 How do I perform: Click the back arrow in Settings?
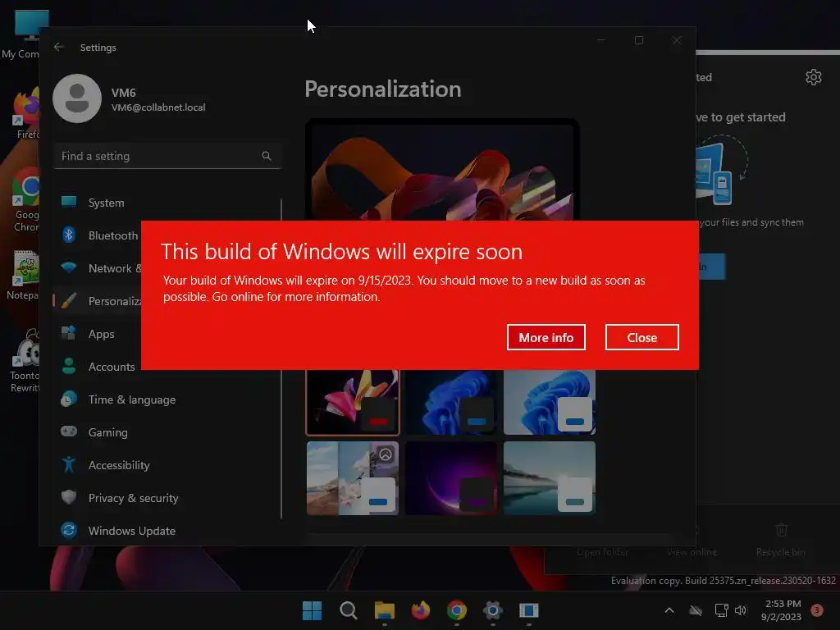click(59, 47)
